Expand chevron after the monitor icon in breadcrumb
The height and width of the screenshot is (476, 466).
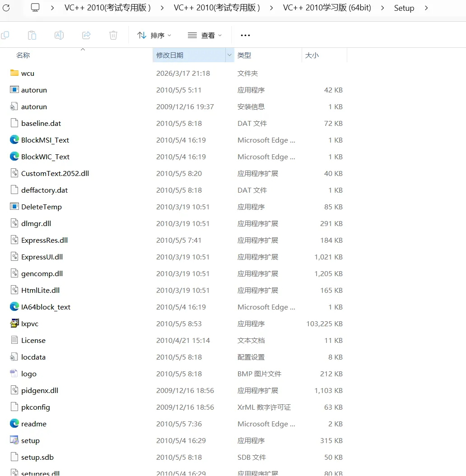pyautogui.click(x=52, y=8)
